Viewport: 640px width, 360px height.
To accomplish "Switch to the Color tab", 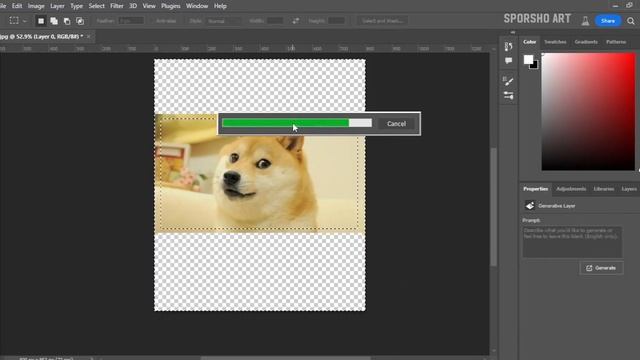I will [529, 42].
